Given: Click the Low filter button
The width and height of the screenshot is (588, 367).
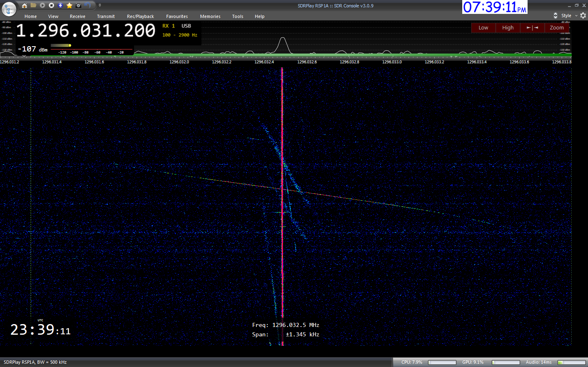Looking at the screenshot, I should (x=483, y=28).
